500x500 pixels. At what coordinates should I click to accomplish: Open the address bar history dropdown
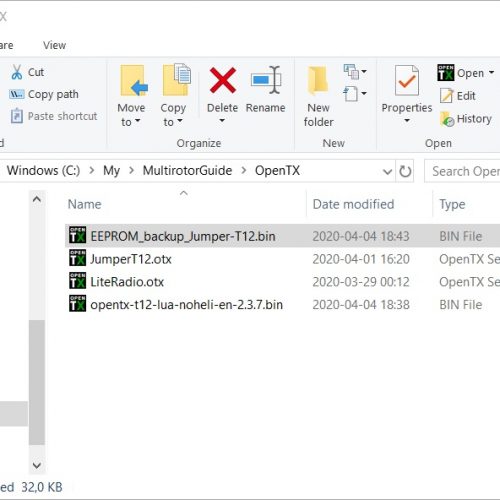387,172
